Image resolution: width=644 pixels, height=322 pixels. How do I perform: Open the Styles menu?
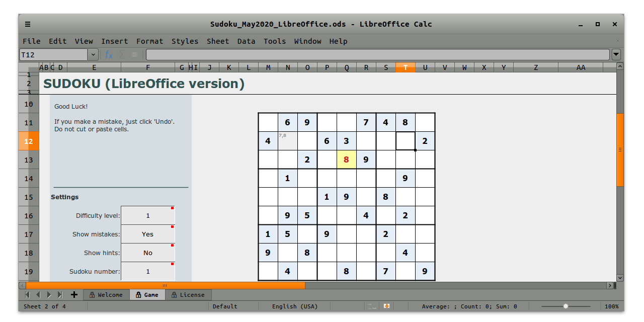click(x=185, y=41)
